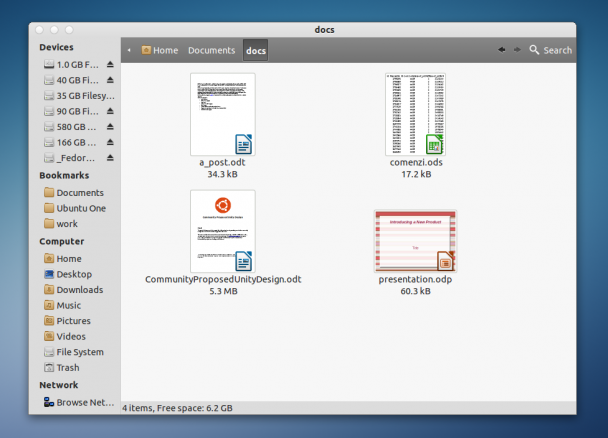
Task: Open Downloads in the sidebar
Action: pos(74,290)
